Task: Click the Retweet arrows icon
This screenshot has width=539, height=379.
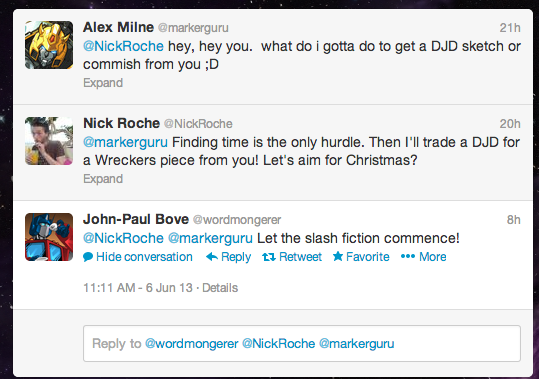Action: pos(269,257)
